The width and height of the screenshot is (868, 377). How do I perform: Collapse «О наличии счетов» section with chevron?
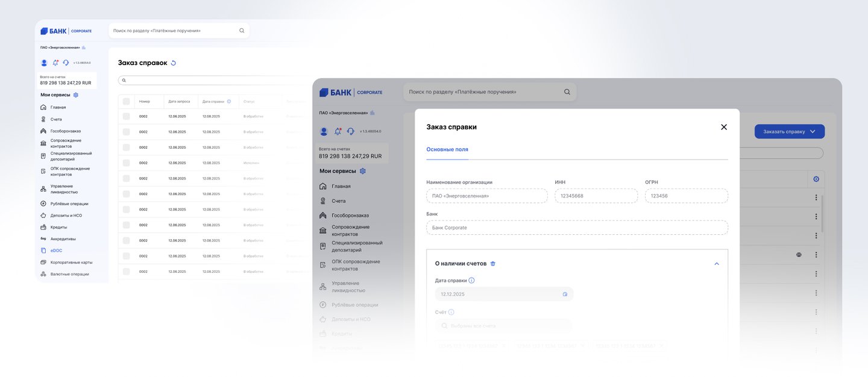[x=717, y=263]
